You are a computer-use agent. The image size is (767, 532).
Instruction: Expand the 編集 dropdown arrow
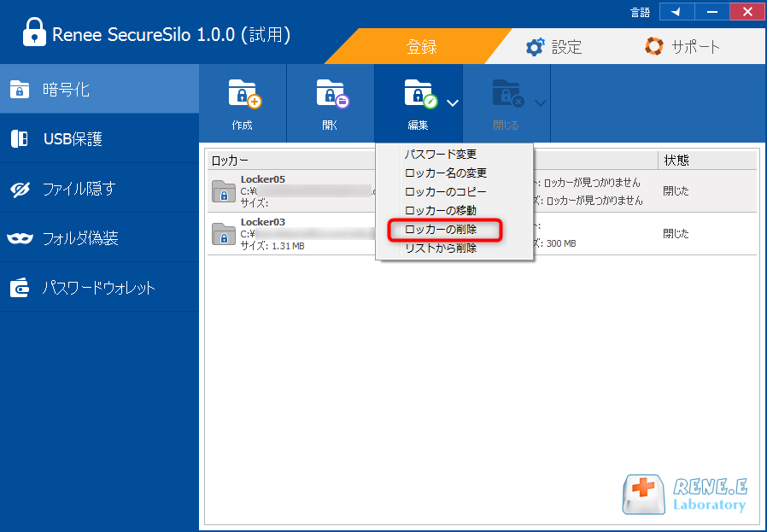pos(453,103)
